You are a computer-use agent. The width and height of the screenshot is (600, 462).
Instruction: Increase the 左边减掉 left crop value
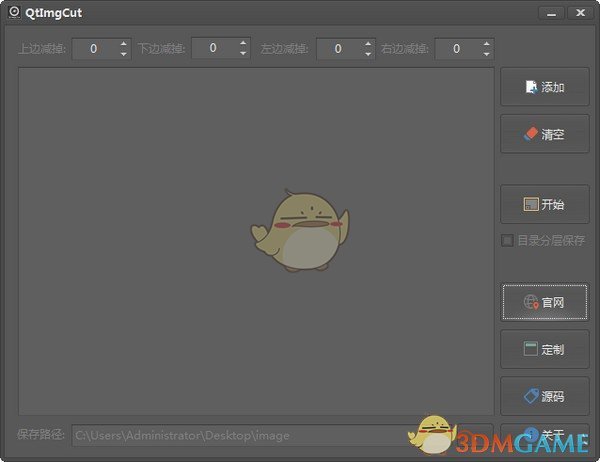[x=367, y=43]
